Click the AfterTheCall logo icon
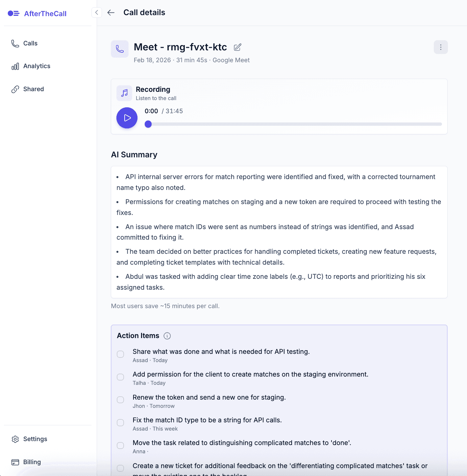Viewport: 467px width, 476px height. (x=13, y=13)
